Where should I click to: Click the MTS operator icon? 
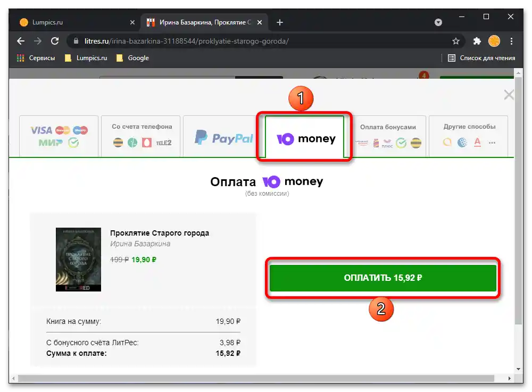[147, 143]
